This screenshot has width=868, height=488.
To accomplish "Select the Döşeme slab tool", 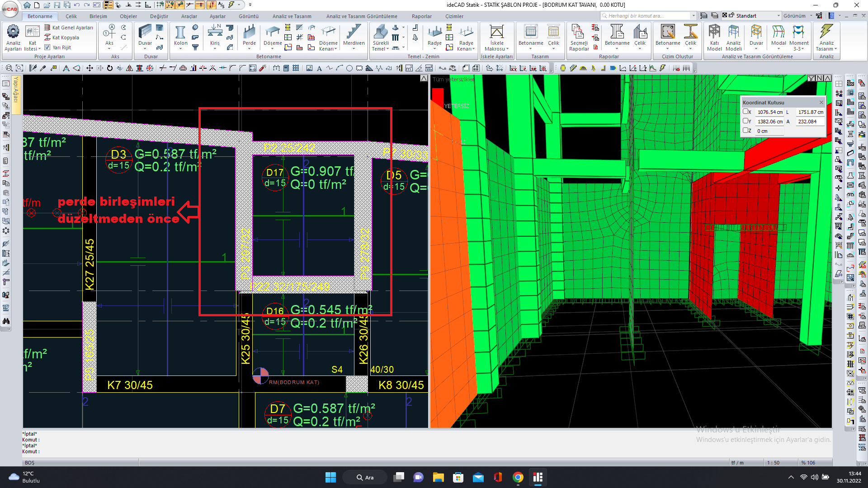I will [273, 37].
